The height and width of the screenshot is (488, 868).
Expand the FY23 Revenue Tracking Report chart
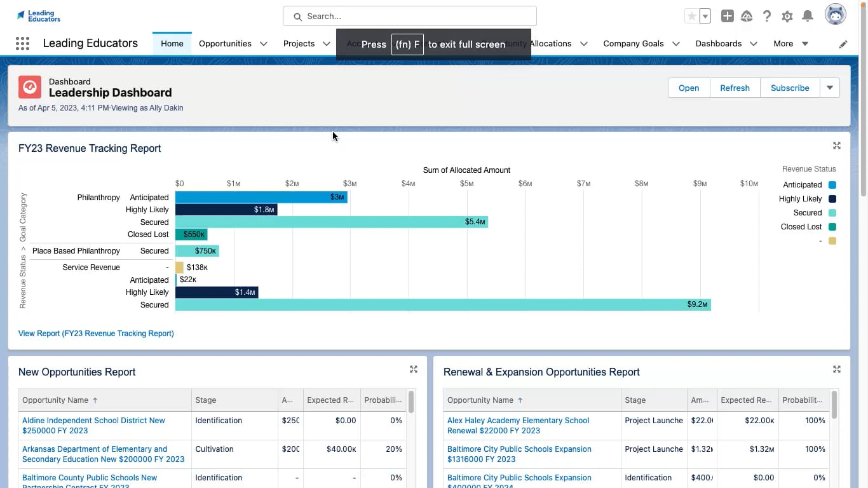[837, 146]
